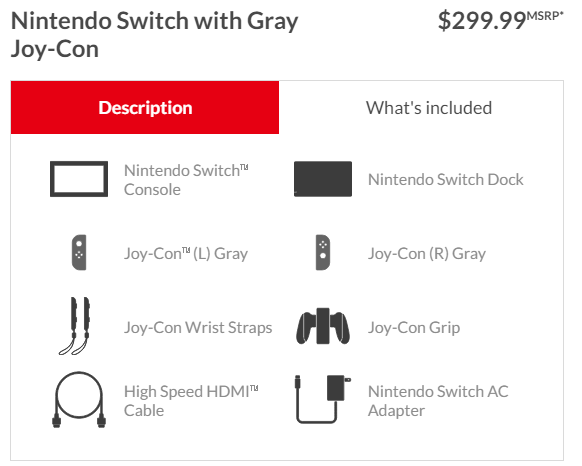Click the Joy-Con Wrist Straps text
582x466 pixels.
198,327
